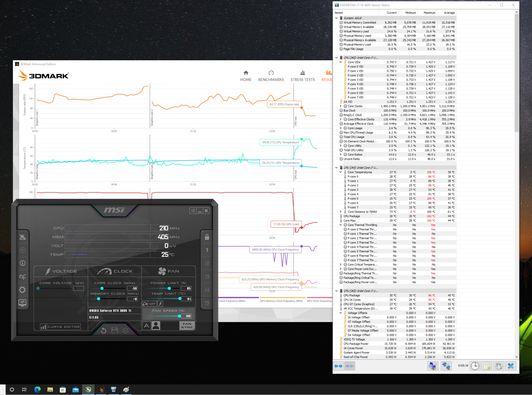
Task: Collapse the Core VIDs tree
Action: 340,62
